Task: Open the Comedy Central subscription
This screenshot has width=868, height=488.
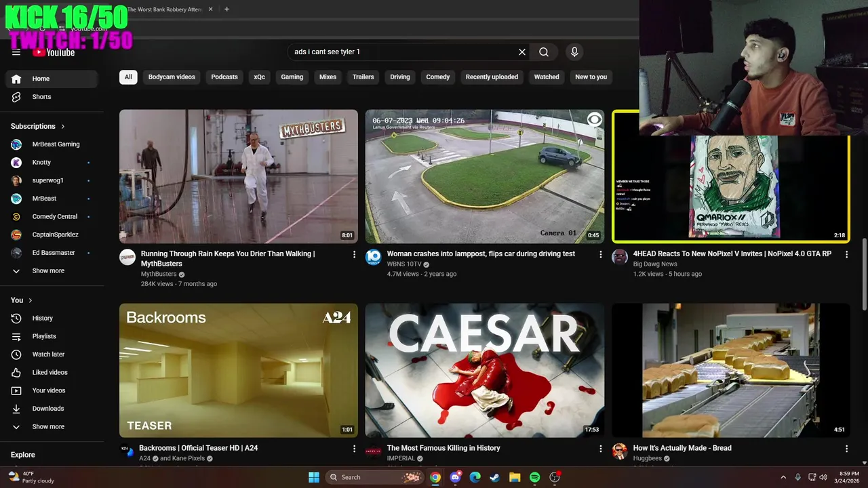Action: [52, 217]
